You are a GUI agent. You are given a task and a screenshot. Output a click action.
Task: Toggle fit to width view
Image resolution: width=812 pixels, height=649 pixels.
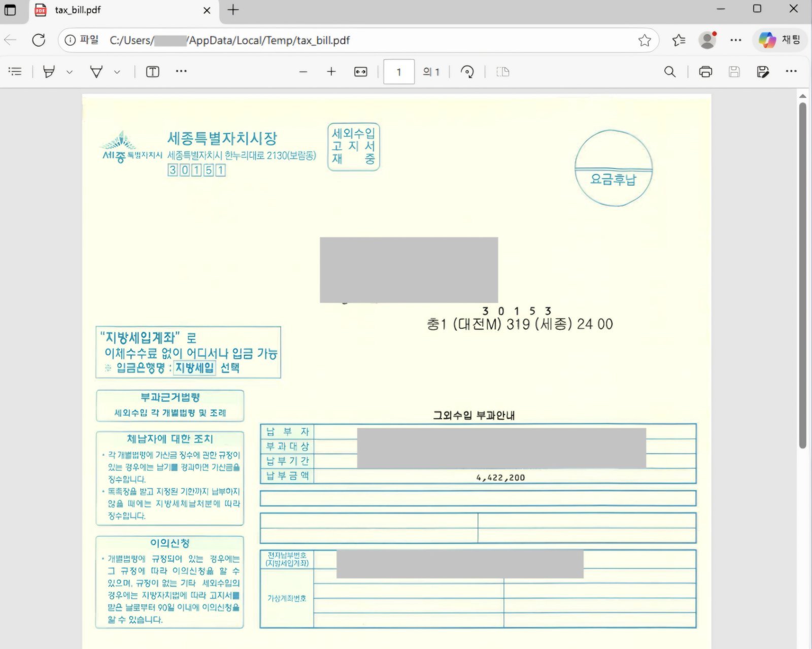[x=360, y=72]
